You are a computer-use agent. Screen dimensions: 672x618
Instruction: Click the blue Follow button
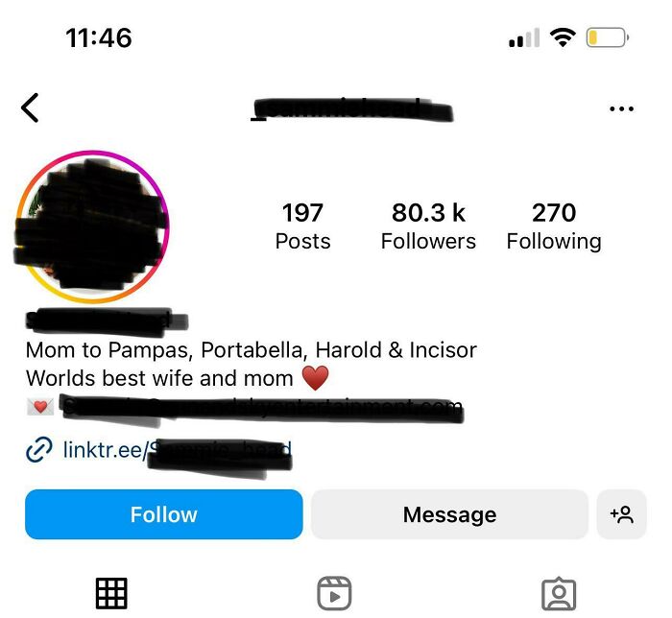(x=164, y=514)
